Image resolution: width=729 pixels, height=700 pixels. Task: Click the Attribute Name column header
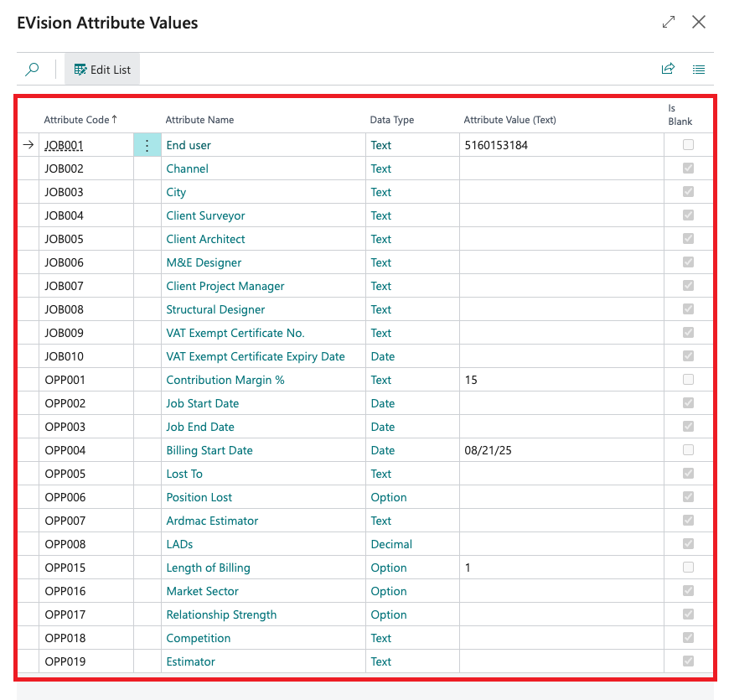click(199, 120)
